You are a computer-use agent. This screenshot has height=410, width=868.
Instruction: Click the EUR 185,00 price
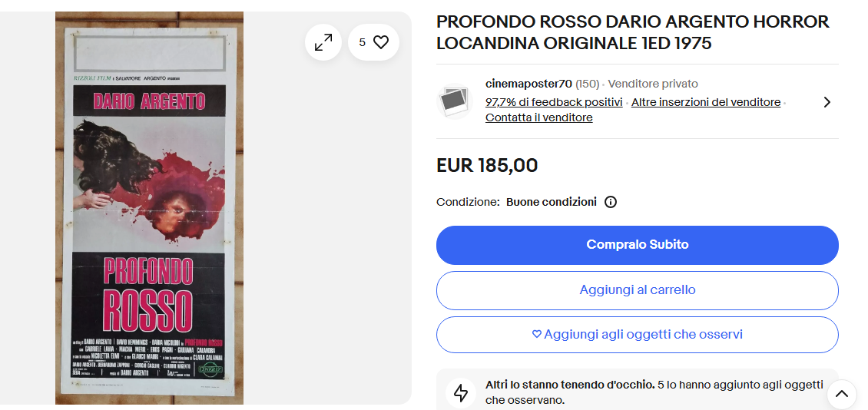coord(487,165)
